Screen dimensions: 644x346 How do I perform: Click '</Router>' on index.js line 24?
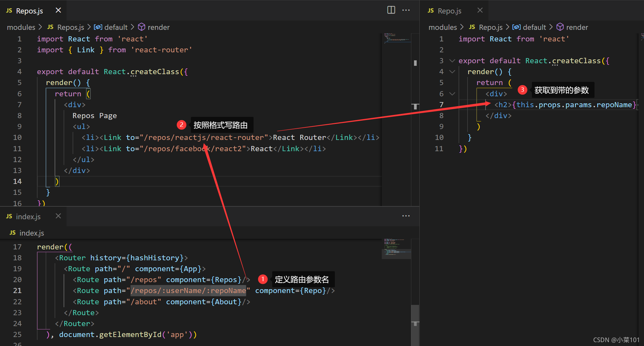point(75,324)
